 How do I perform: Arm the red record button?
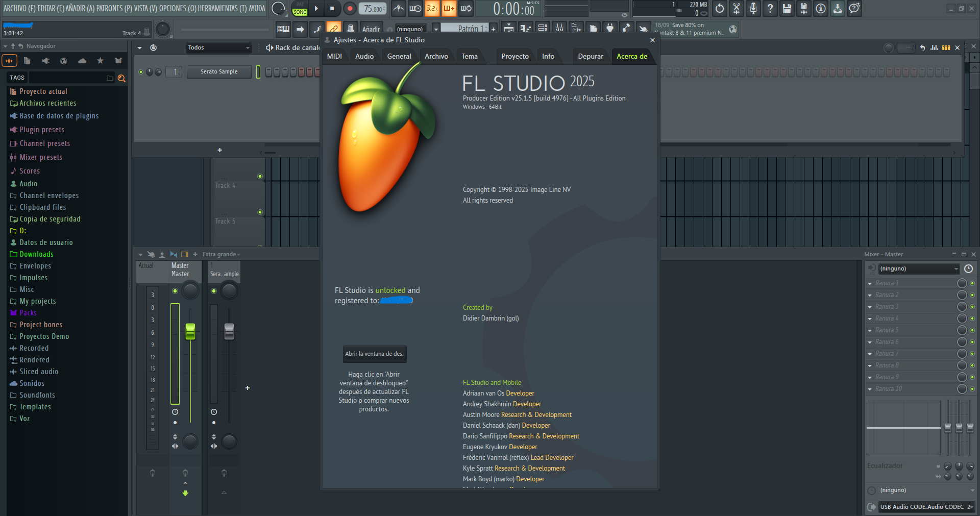coord(350,8)
